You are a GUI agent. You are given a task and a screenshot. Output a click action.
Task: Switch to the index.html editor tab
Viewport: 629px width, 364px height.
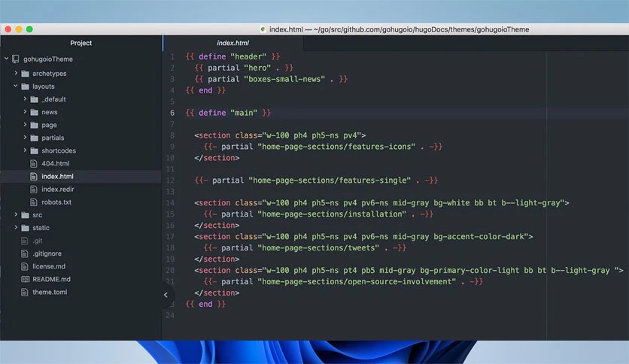click(x=233, y=43)
